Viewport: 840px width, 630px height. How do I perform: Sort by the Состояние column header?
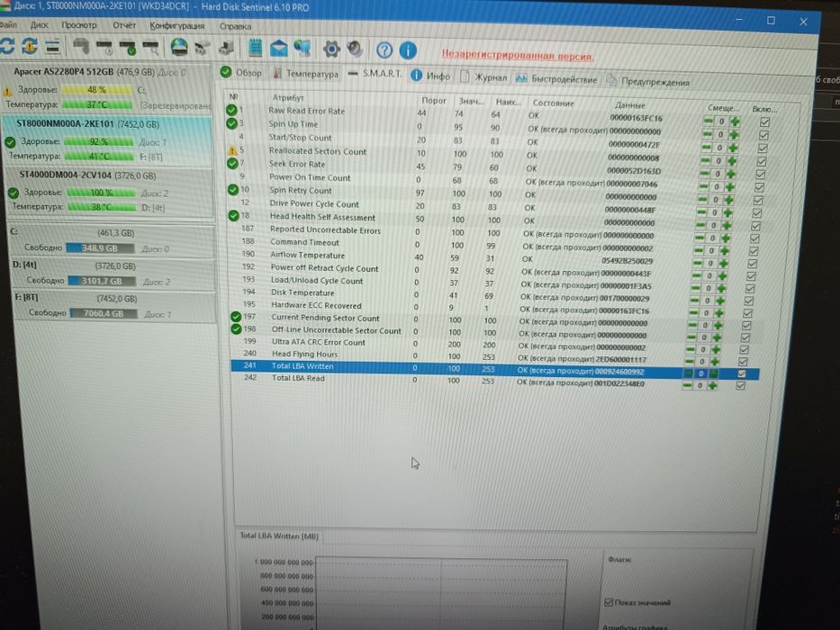point(554,103)
